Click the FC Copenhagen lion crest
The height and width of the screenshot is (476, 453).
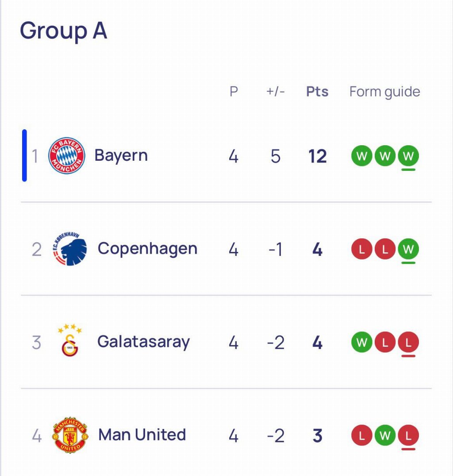(x=70, y=249)
